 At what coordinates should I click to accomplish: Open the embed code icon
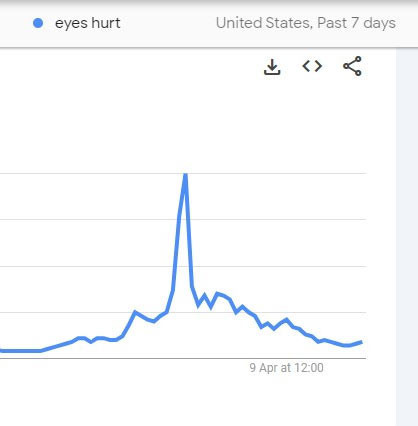click(312, 66)
